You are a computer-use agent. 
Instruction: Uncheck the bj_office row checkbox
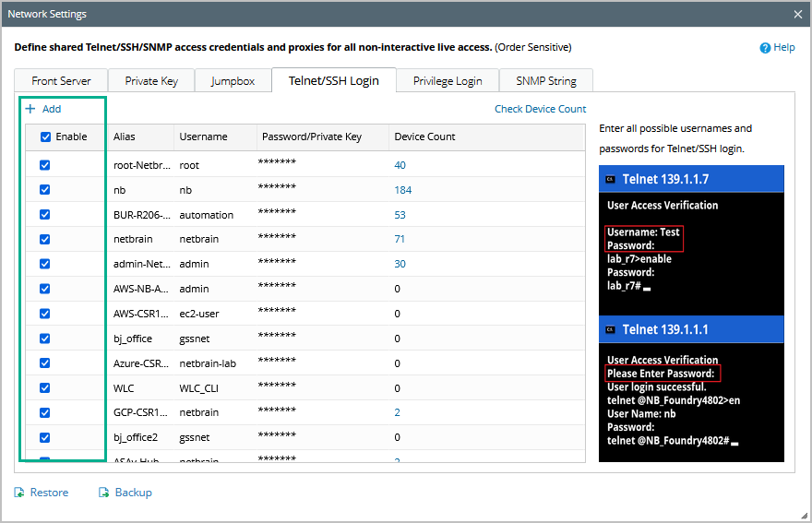45,339
